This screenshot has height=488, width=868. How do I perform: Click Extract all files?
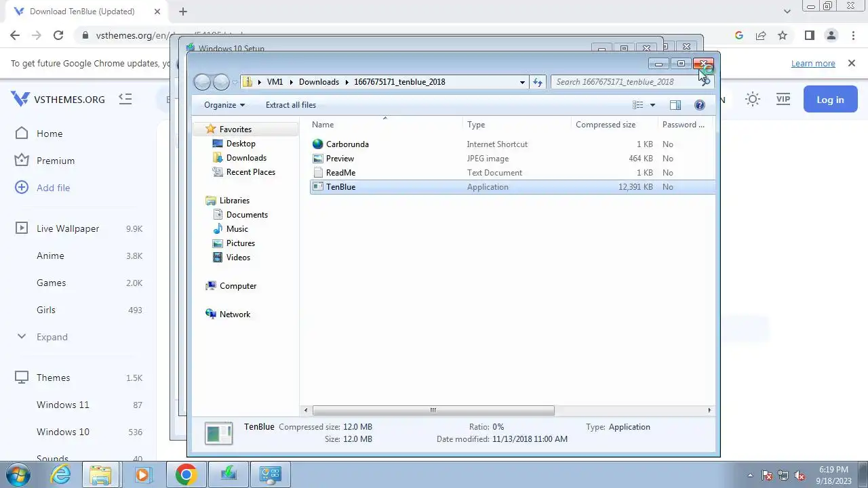coord(291,105)
